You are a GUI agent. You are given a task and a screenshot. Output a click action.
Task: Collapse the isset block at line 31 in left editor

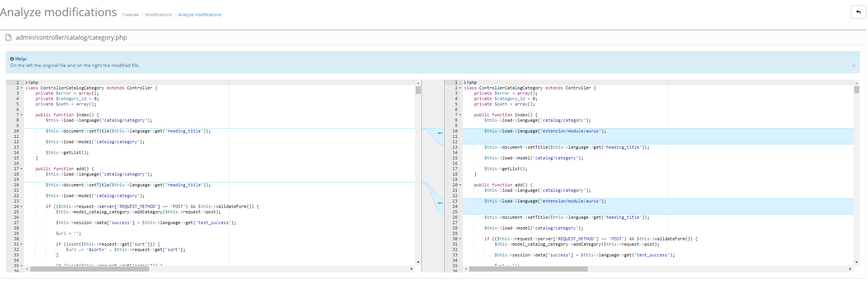tap(22, 244)
